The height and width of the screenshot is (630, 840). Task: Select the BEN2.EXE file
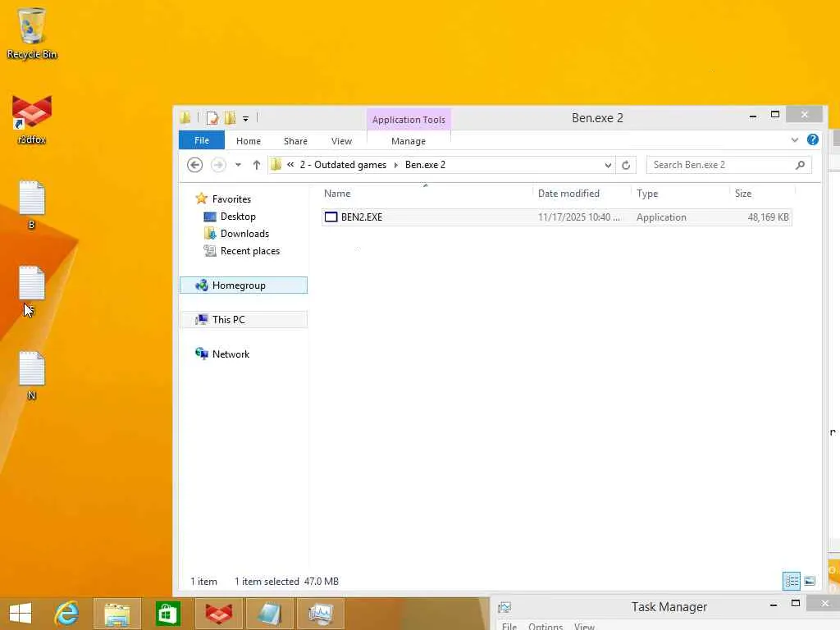tap(557, 217)
